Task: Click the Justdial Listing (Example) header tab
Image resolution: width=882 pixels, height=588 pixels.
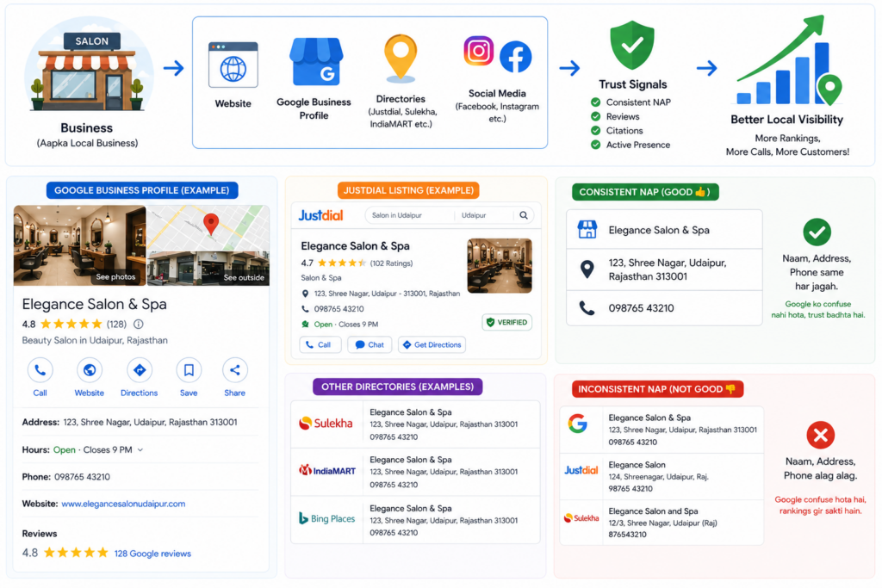Action: coord(408,190)
